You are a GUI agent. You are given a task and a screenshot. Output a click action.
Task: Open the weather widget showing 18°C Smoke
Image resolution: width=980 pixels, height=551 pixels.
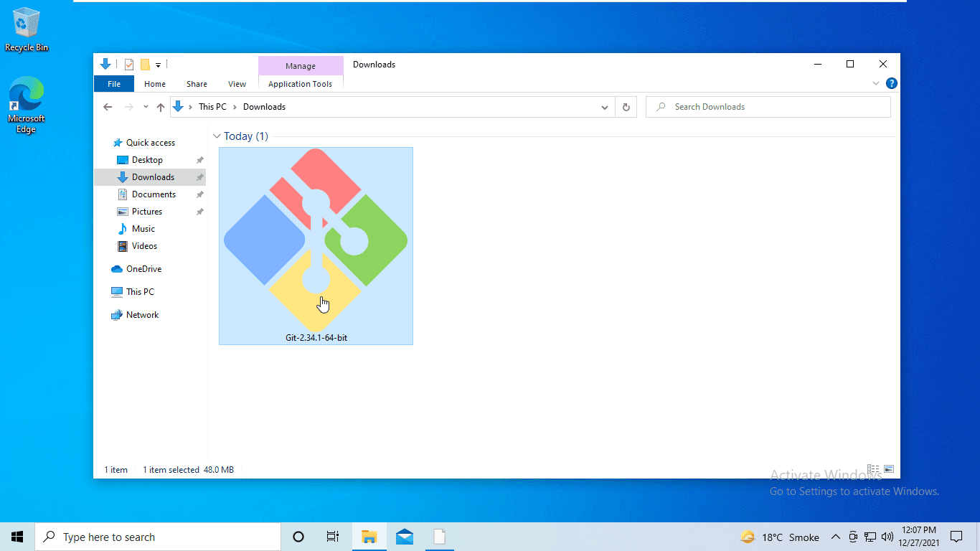780,537
